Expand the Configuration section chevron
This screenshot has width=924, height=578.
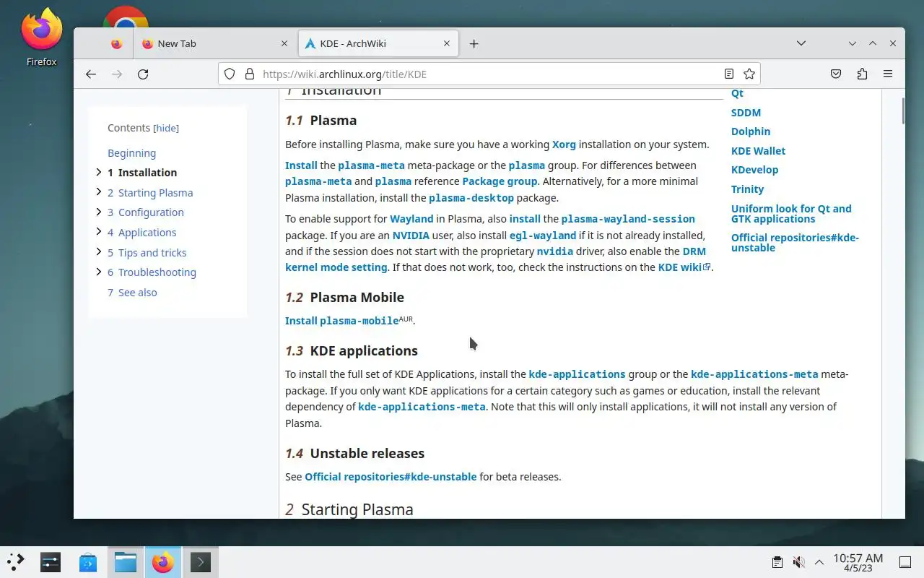[99, 212]
